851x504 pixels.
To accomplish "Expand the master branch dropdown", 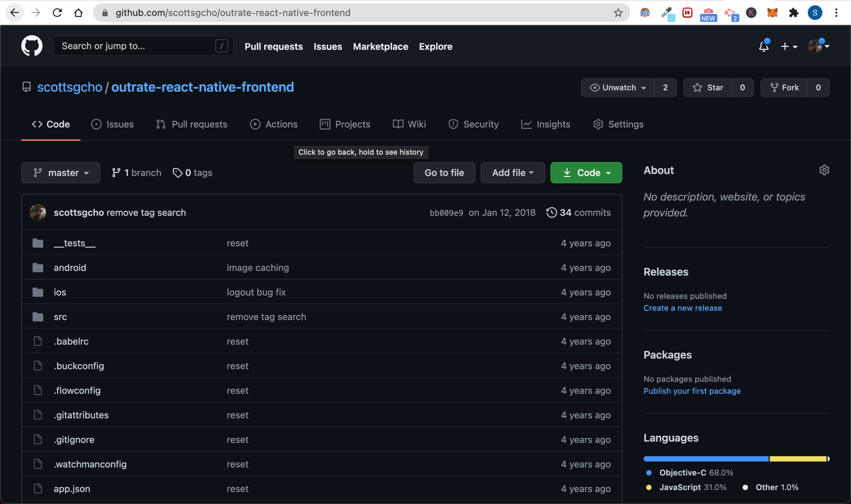I will pos(61,173).
